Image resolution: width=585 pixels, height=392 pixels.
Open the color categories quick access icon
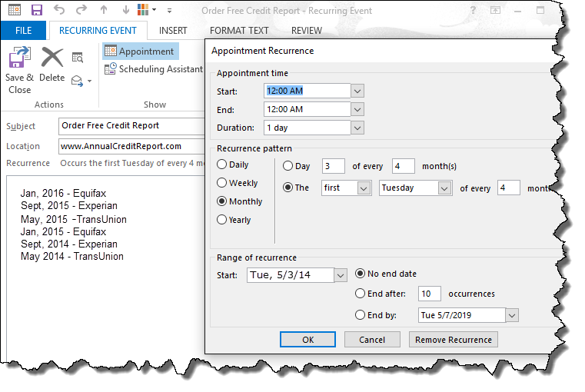click(144, 11)
